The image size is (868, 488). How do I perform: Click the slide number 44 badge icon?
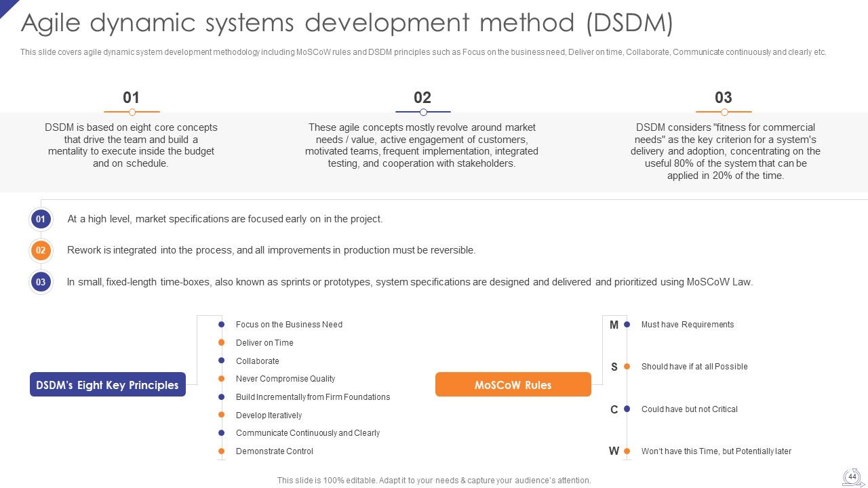(x=852, y=476)
